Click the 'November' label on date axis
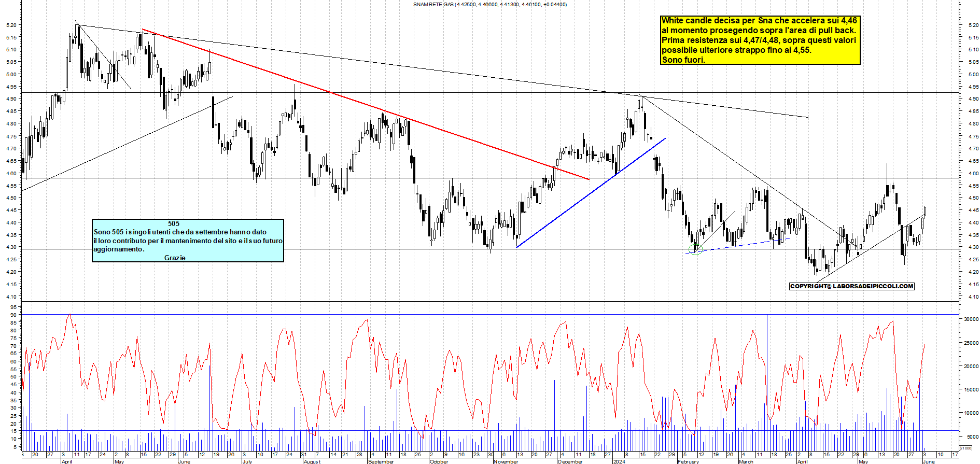The image size is (980, 464). click(506, 461)
